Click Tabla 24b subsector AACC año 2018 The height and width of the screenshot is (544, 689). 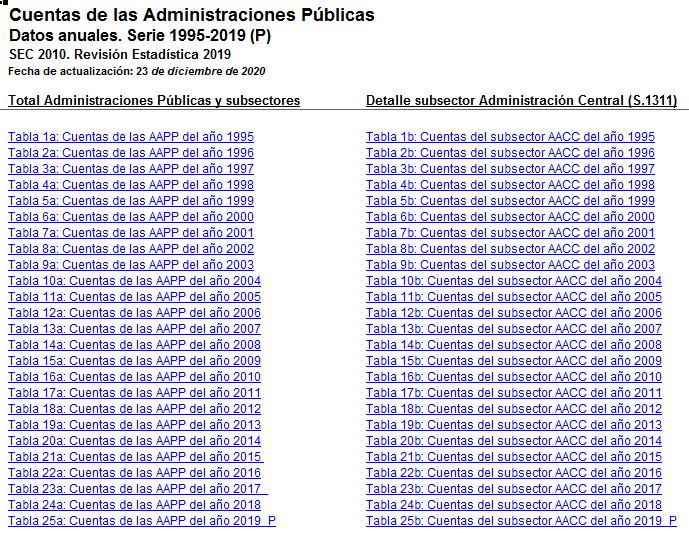tap(513, 505)
